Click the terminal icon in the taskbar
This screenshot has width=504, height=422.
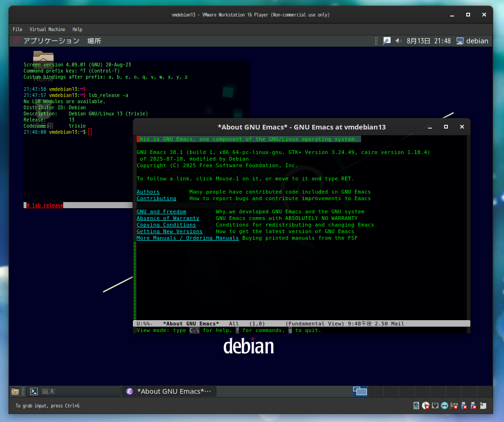pyautogui.click(x=34, y=391)
